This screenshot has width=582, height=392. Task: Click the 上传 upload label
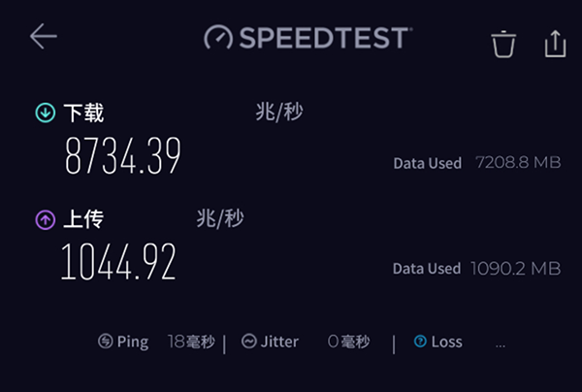point(84,220)
